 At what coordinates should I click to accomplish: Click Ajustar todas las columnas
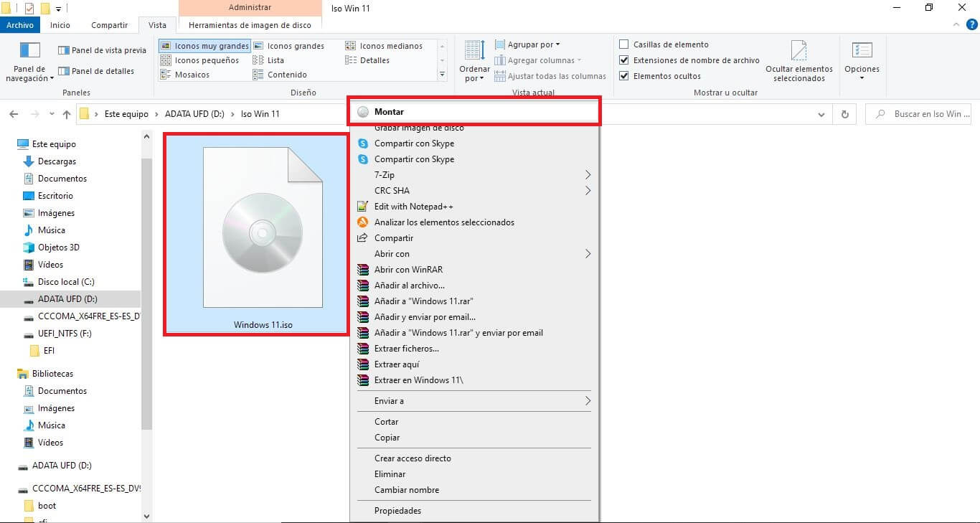click(x=550, y=76)
